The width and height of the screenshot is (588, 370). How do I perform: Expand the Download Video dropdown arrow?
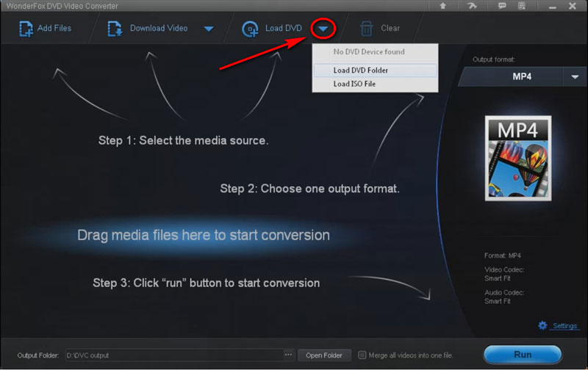(x=209, y=29)
